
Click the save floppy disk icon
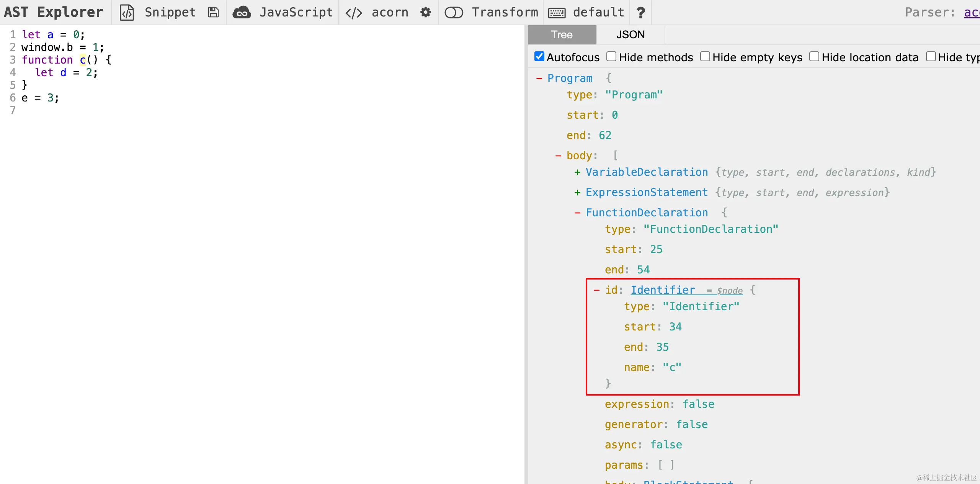coord(213,13)
